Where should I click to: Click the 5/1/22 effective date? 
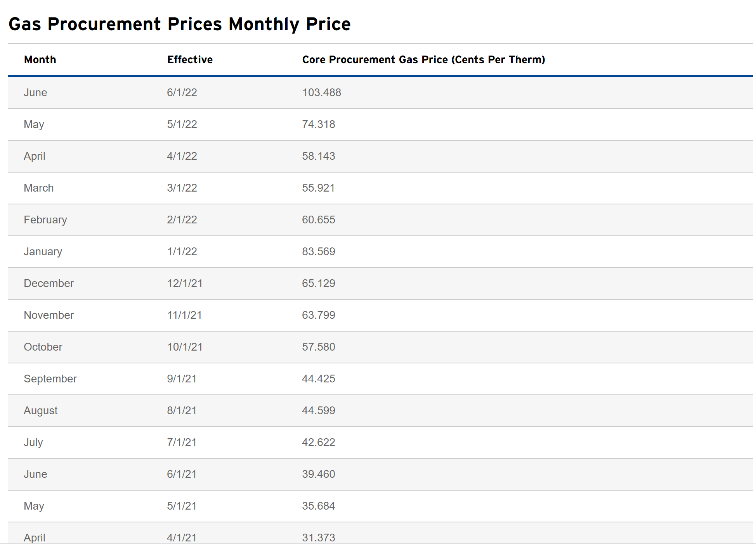[182, 124]
